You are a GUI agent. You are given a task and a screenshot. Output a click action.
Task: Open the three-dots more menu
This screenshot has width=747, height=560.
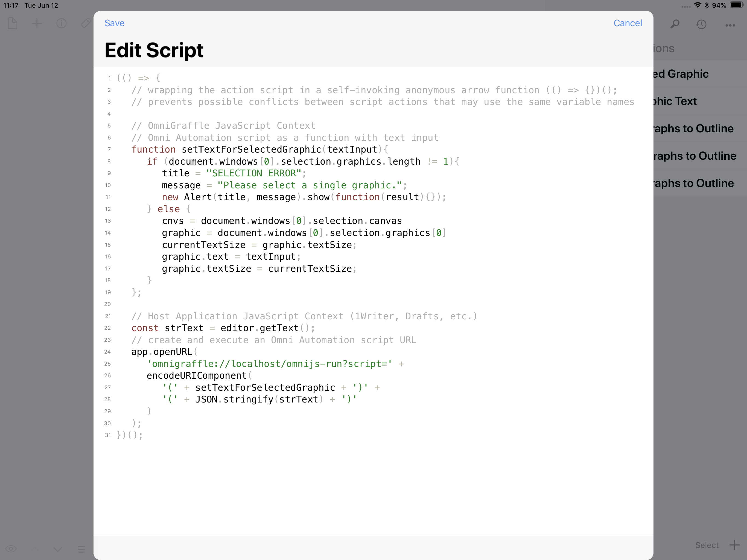[730, 25]
